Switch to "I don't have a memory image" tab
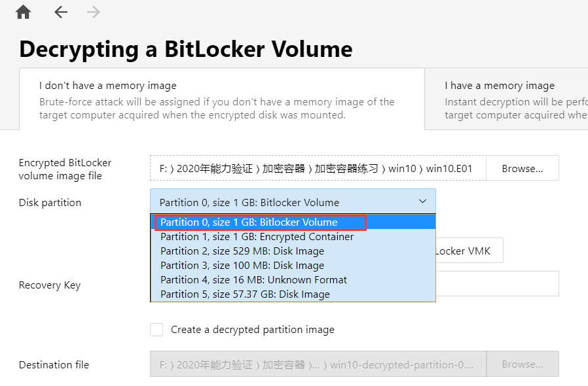This screenshot has width=588, height=386. click(221, 99)
